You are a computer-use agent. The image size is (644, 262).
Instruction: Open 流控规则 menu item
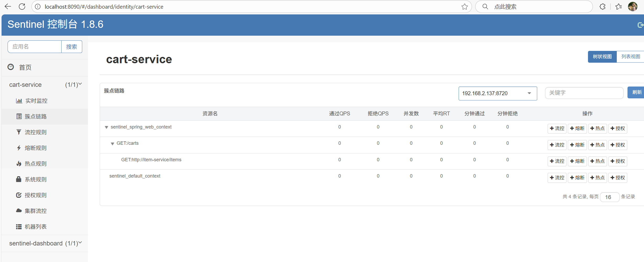point(36,132)
